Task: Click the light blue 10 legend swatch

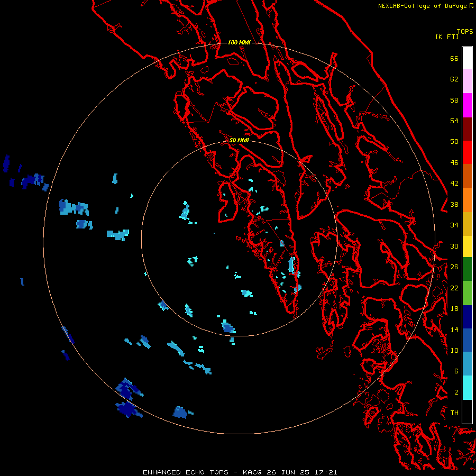Action: [x=467, y=364]
